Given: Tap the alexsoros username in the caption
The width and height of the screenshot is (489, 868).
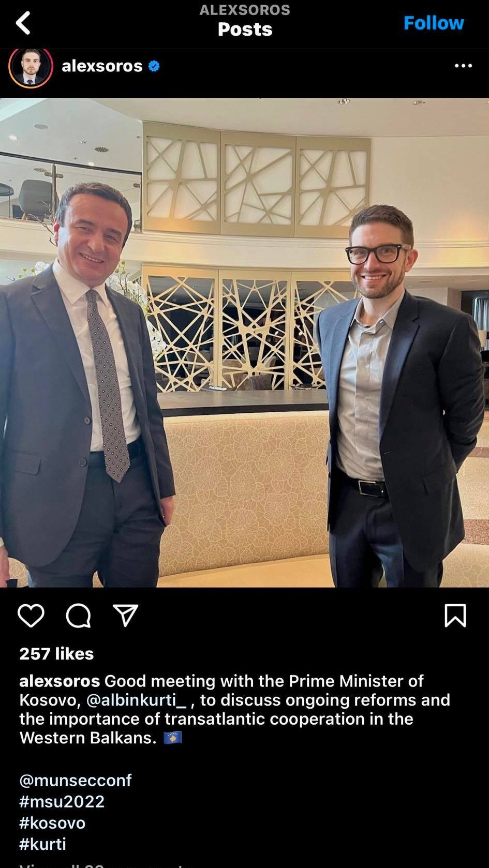Looking at the screenshot, I should [60, 681].
